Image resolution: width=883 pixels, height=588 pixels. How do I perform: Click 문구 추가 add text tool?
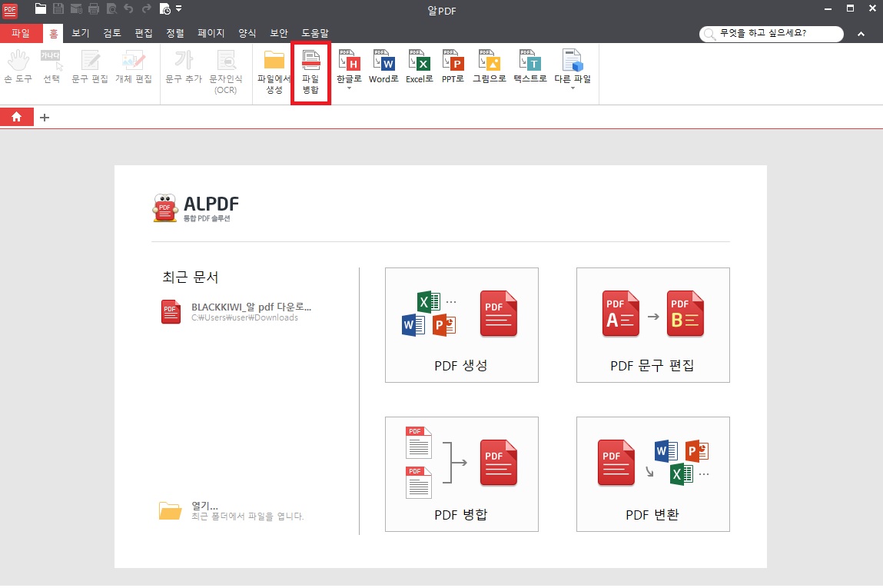tap(184, 68)
